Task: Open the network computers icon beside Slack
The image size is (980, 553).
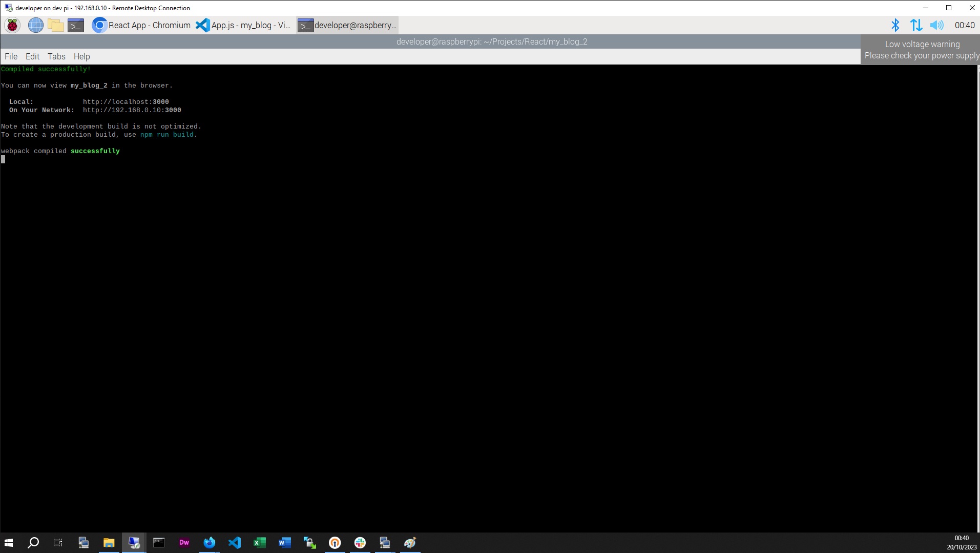Action: point(385,543)
